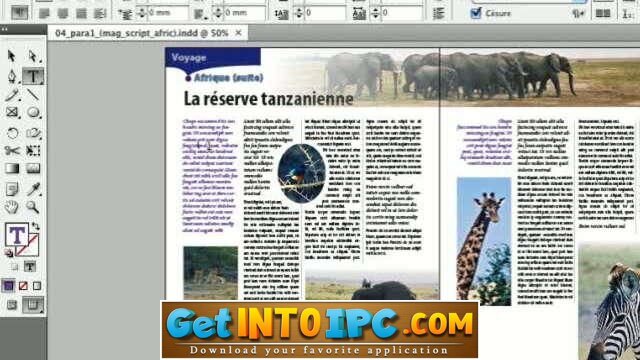Viewport: 640px width, 360px height.
Task: Apply None with the red slash button
Action: pyautogui.click(x=23, y=286)
